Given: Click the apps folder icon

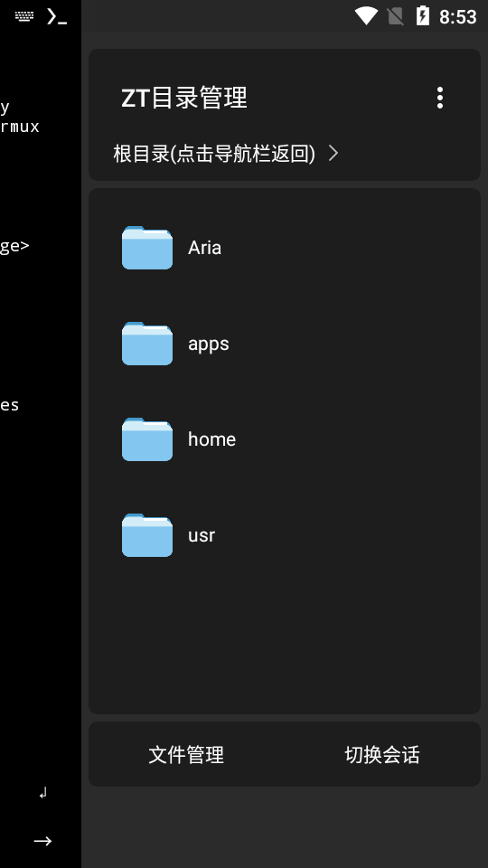Looking at the screenshot, I should tap(147, 344).
